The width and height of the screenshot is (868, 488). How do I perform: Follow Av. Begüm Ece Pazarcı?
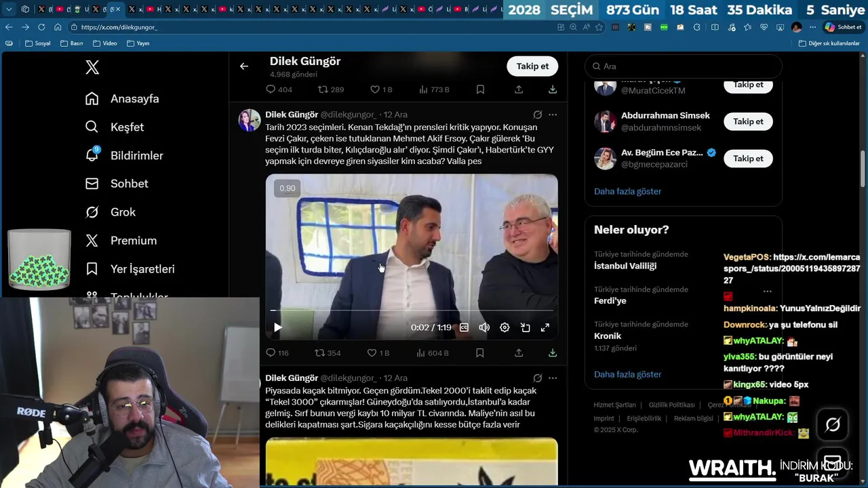pyautogui.click(x=748, y=159)
